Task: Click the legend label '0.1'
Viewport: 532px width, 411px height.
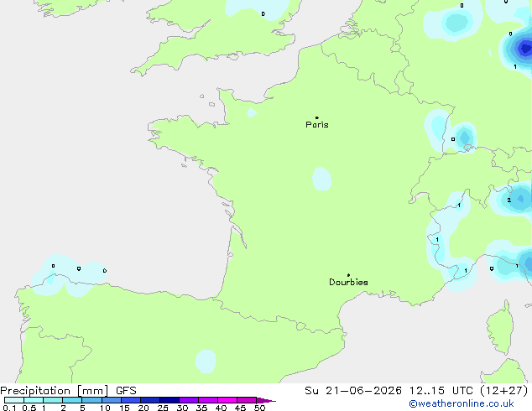Action: pos(8,408)
